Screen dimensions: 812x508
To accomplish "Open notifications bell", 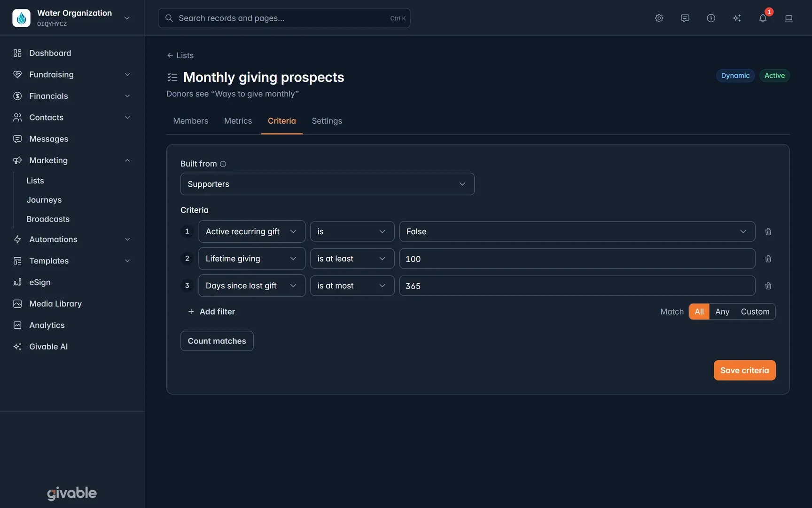I will click(763, 18).
